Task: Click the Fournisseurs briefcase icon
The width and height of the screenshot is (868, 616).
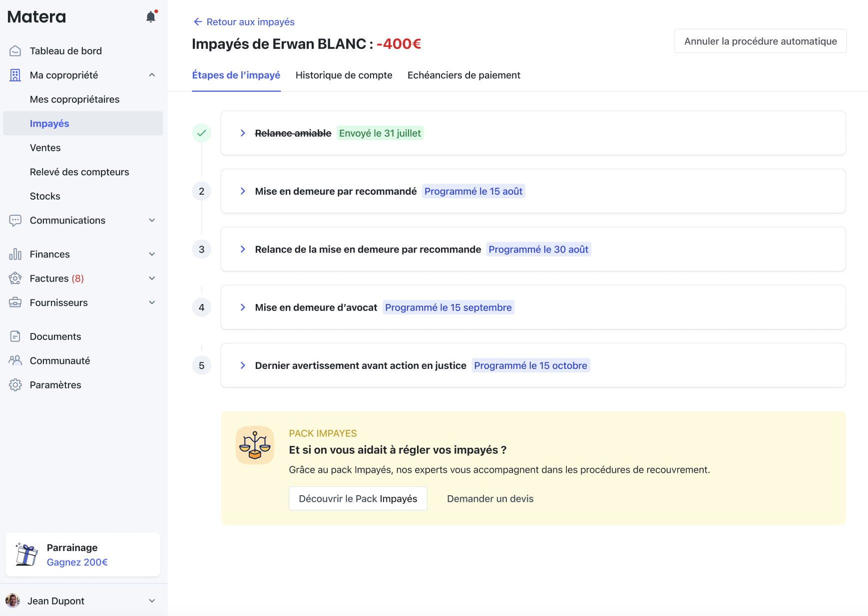Action: [15, 303]
